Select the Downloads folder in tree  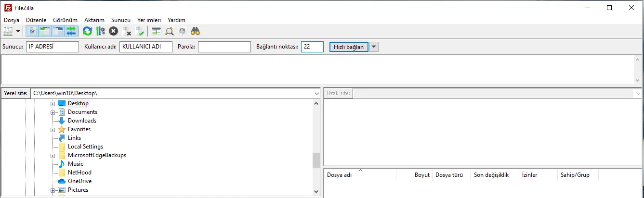(x=82, y=121)
